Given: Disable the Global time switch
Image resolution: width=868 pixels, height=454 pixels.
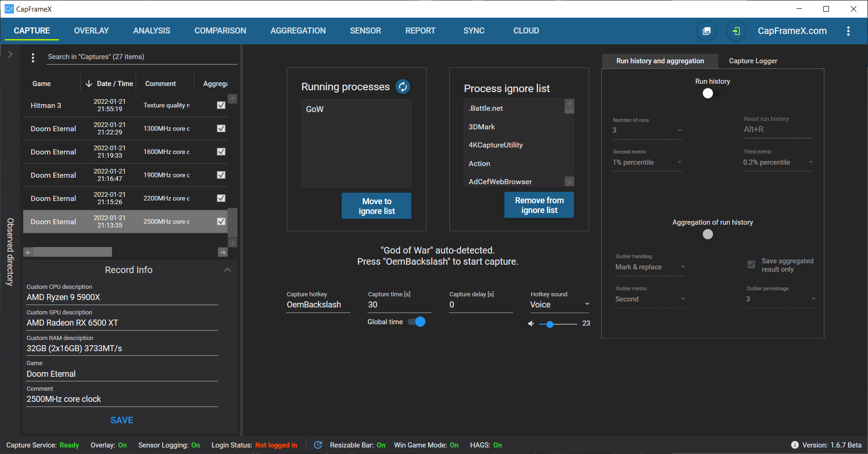Looking at the screenshot, I should tap(416, 322).
